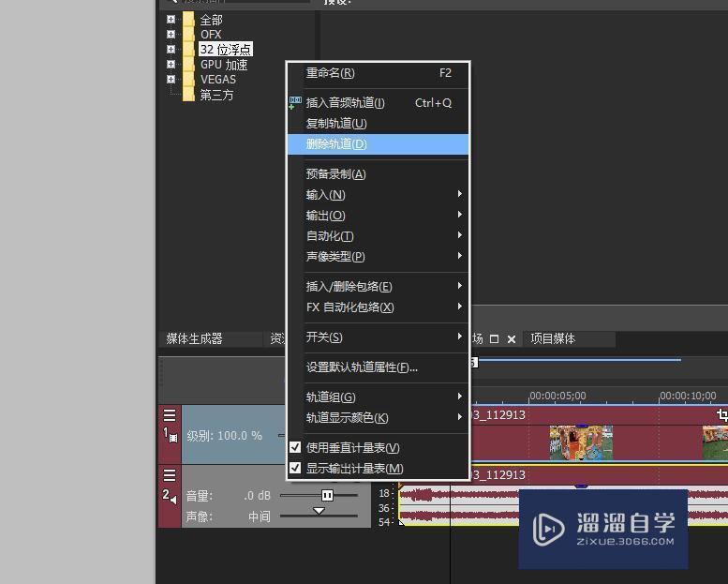The height and width of the screenshot is (584, 728).
Task: Open track 1 hamburger menu
Action: pyautogui.click(x=170, y=415)
